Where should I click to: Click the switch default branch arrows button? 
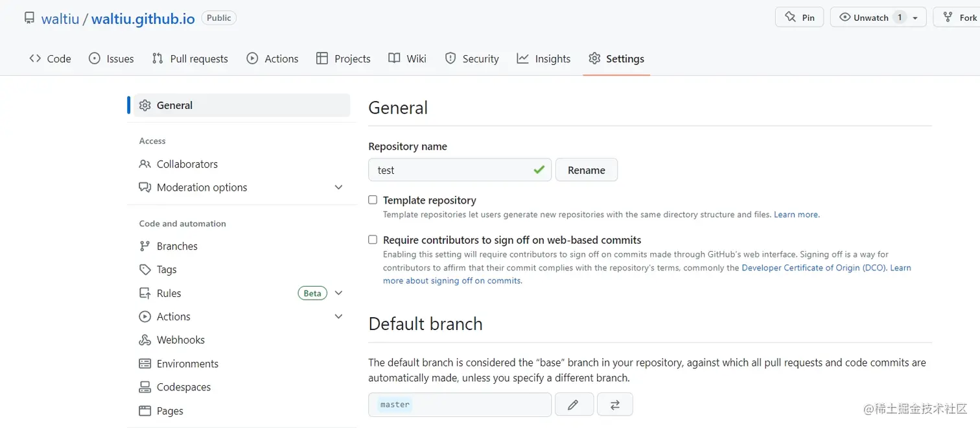615,404
